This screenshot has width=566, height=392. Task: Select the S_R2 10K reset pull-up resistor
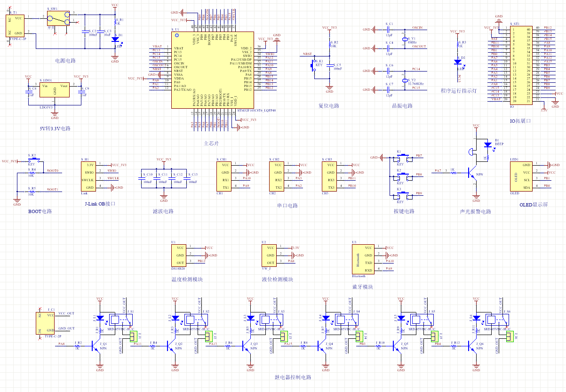(330, 45)
